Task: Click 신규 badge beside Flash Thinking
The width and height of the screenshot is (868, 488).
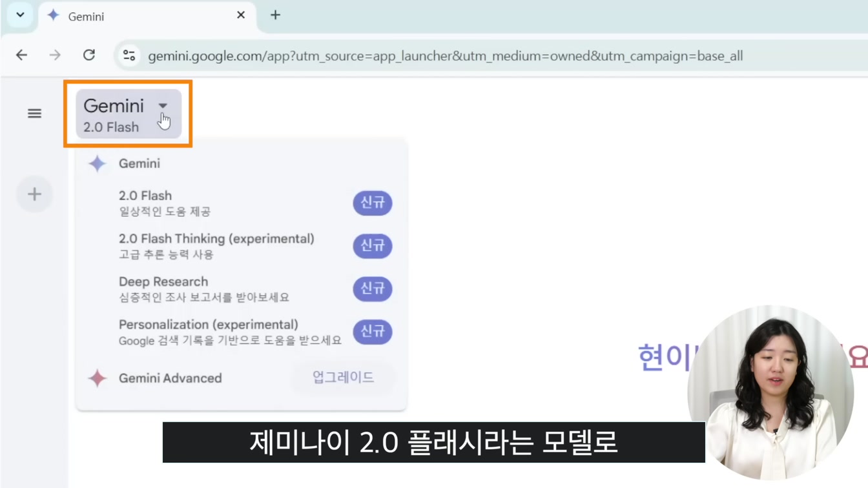Action: tap(373, 246)
